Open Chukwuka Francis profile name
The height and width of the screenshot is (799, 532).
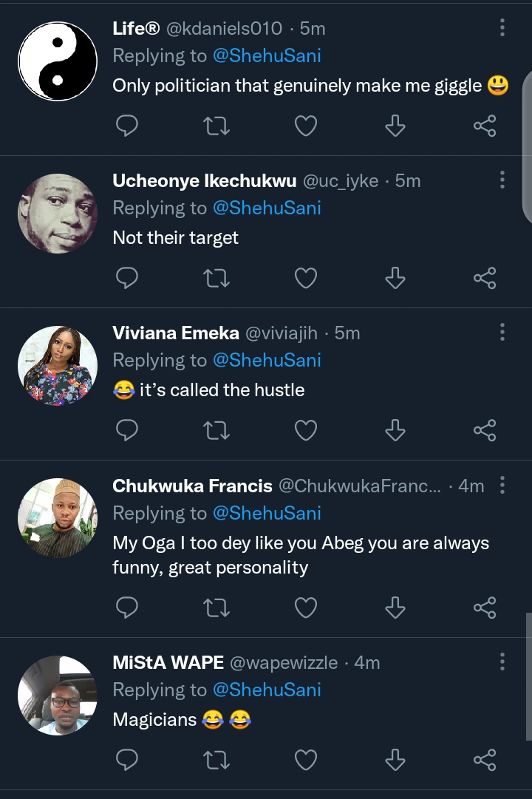191,486
